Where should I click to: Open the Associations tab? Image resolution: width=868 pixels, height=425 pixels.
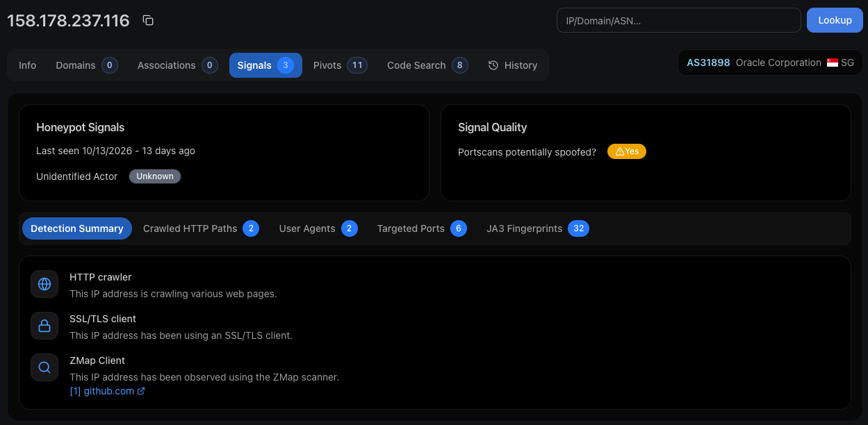[177, 65]
